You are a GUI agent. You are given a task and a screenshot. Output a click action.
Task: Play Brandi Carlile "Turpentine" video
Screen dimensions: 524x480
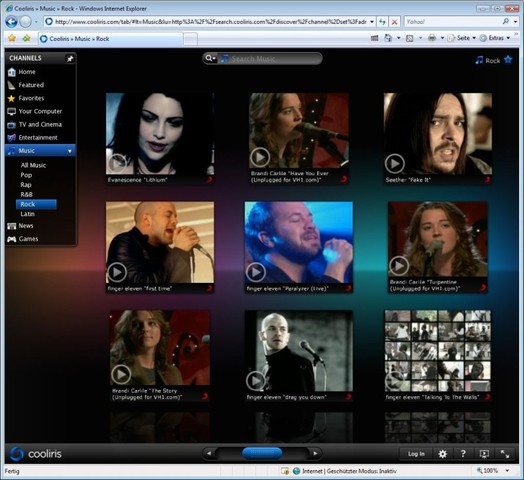pos(399,266)
